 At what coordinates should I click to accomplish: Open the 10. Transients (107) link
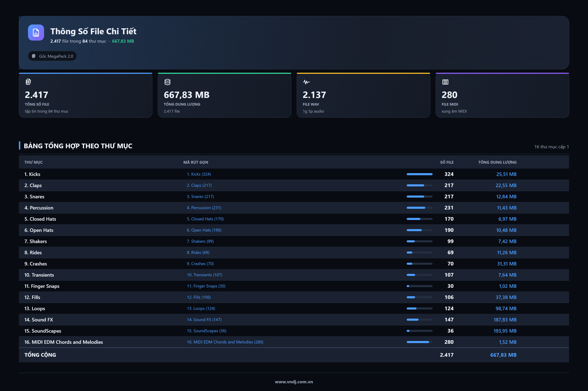click(x=204, y=275)
